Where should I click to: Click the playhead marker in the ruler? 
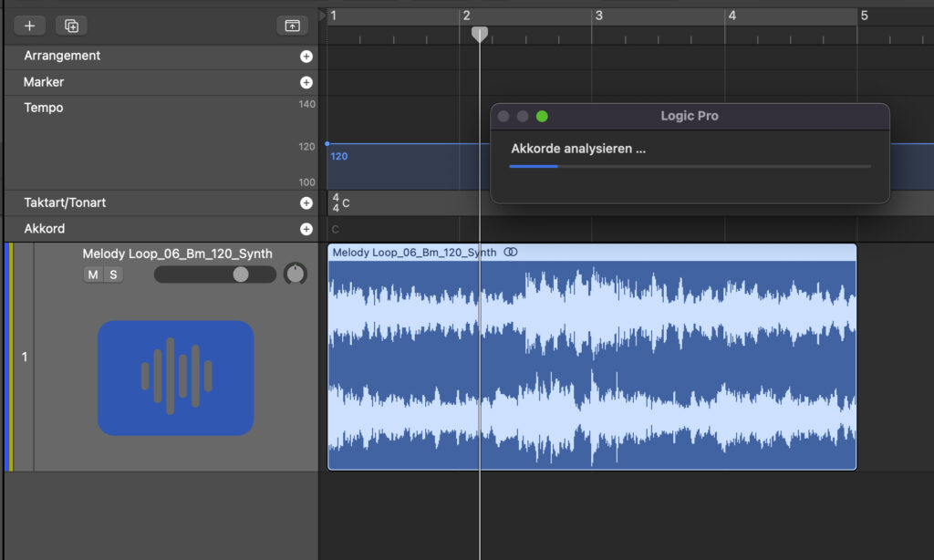tap(480, 34)
